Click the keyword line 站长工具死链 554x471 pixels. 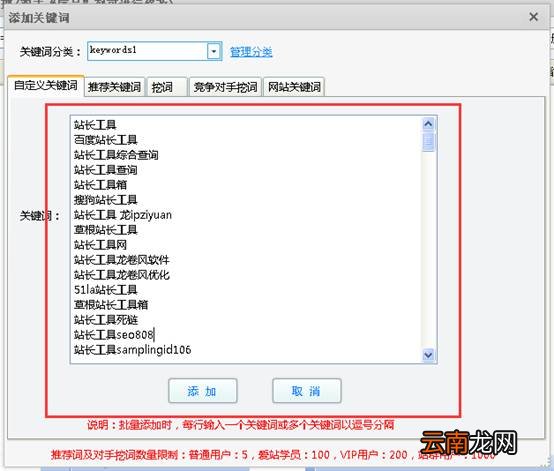(x=106, y=320)
